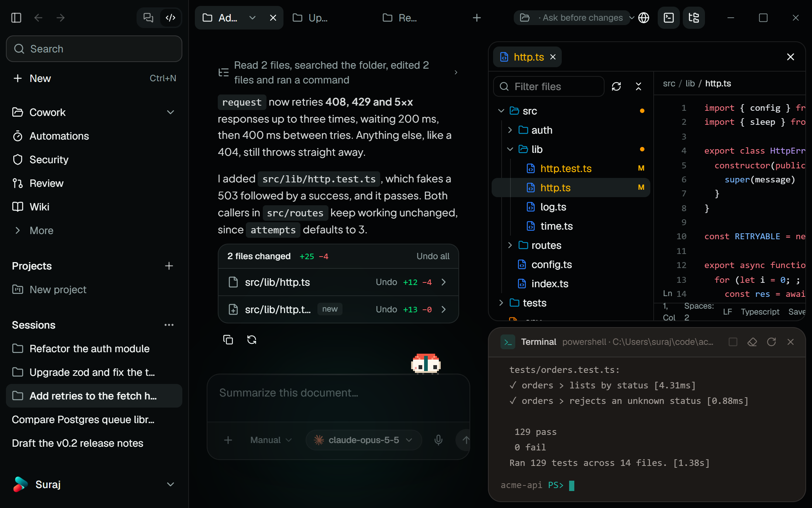Open the Manual mode dropdown
Viewport: 812px width, 508px height.
click(271, 440)
